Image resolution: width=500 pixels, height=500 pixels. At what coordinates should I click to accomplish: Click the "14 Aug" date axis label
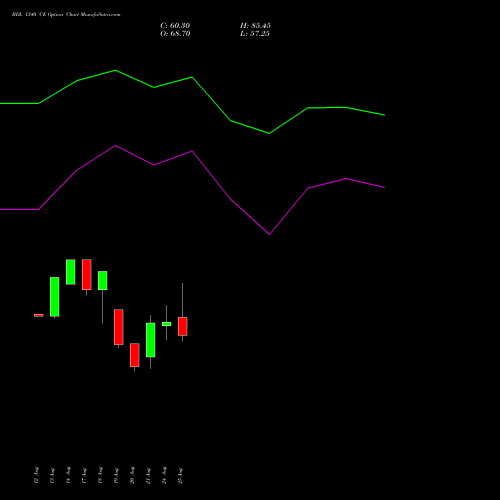68,475
